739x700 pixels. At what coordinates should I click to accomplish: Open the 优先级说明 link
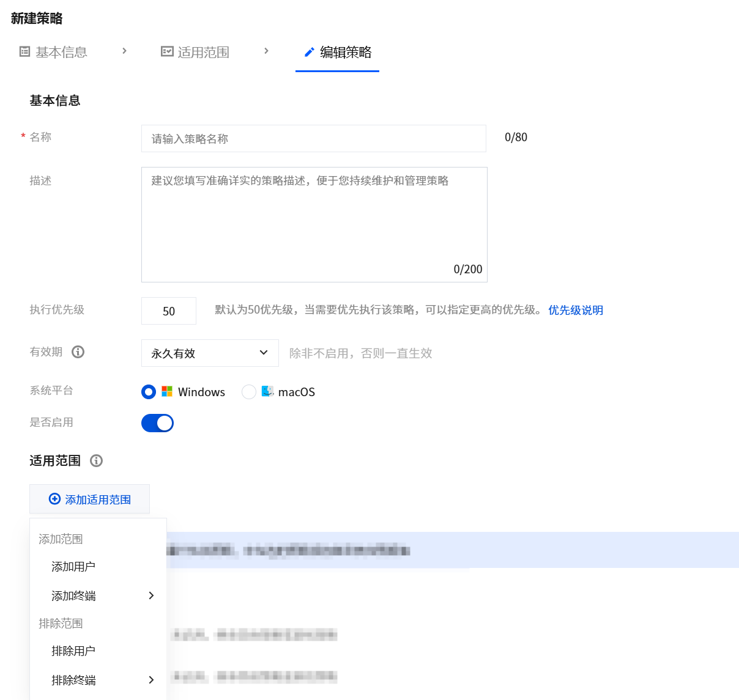point(576,310)
